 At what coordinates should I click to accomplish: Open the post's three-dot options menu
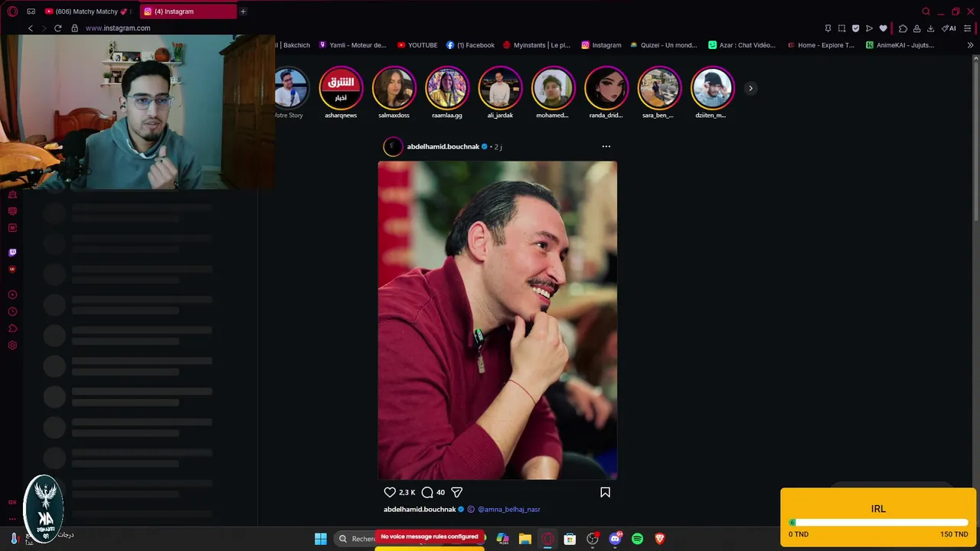pyautogui.click(x=606, y=146)
